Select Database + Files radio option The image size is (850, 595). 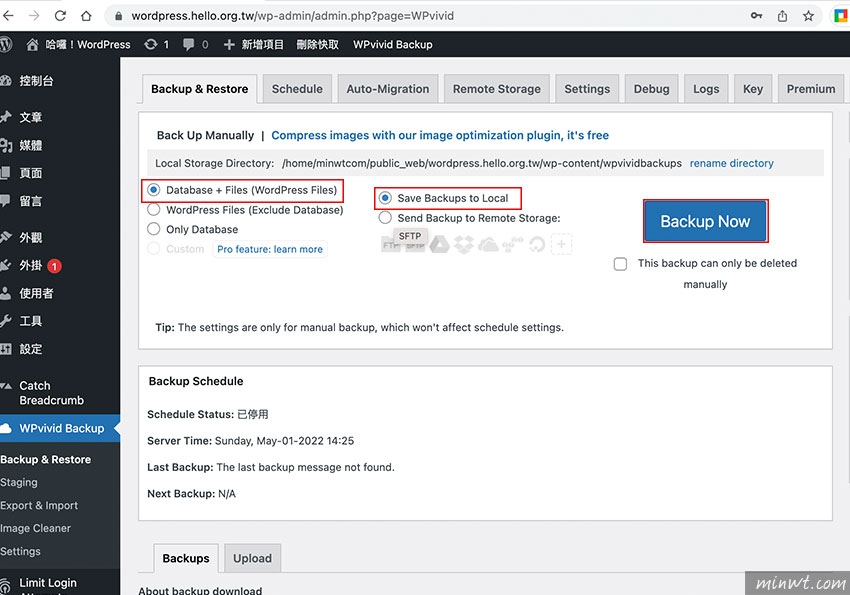click(x=154, y=190)
